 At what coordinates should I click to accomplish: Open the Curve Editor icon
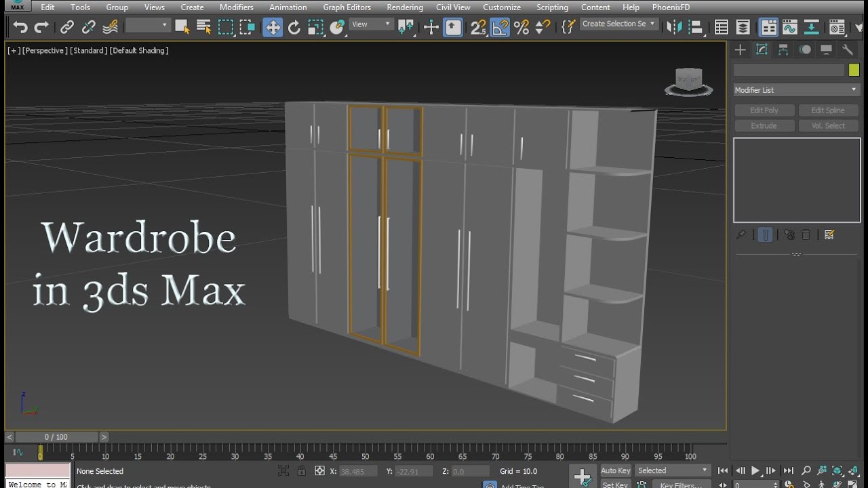pos(789,27)
